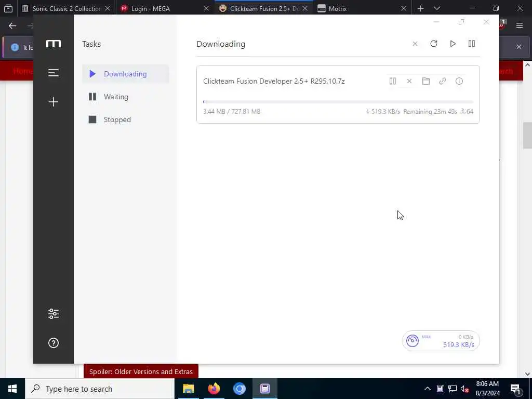532x399 pixels.
Task: Remove the Clickteam Fusion download task
Action: click(409, 81)
